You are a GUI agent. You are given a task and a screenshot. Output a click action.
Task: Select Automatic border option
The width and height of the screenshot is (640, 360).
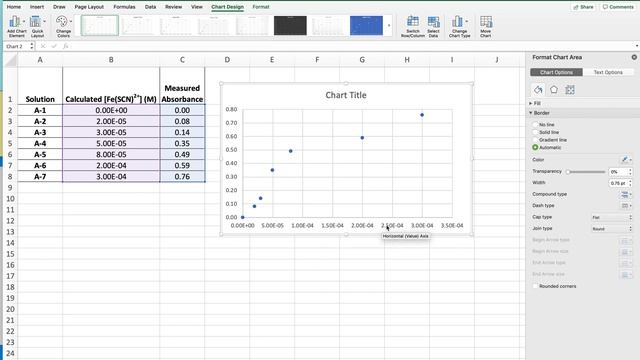click(x=535, y=147)
